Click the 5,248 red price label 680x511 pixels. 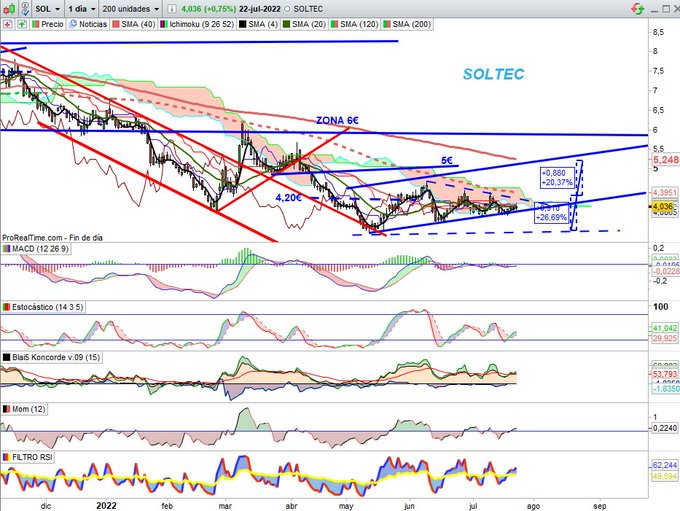tap(665, 160)
